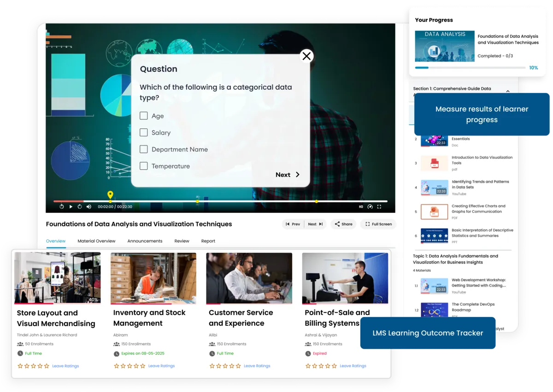Play the video in the player
Screen dimensions: 553x392
(71, 206)
